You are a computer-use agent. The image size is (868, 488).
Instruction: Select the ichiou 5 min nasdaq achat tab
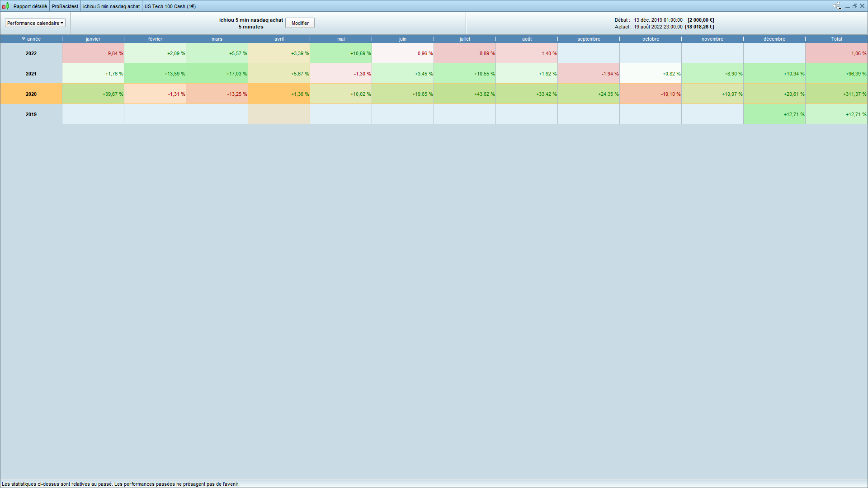111,6
